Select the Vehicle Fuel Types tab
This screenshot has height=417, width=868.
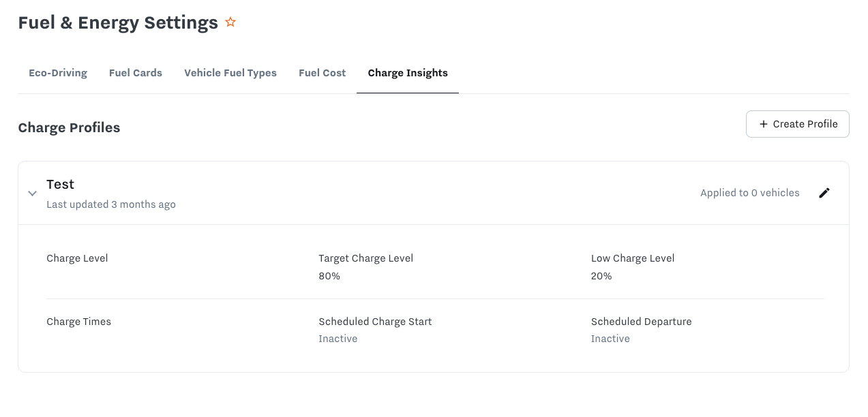tap(230, 73)
